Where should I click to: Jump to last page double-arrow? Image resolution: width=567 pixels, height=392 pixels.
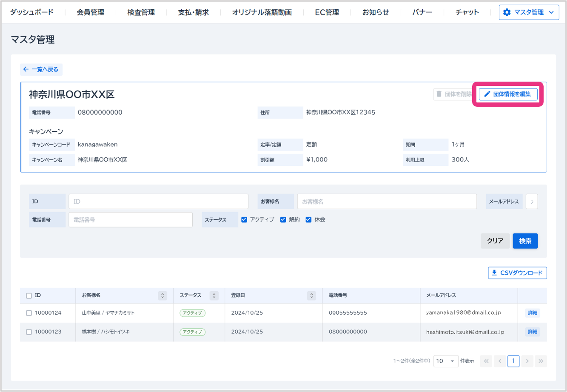(x=541, y=361)
